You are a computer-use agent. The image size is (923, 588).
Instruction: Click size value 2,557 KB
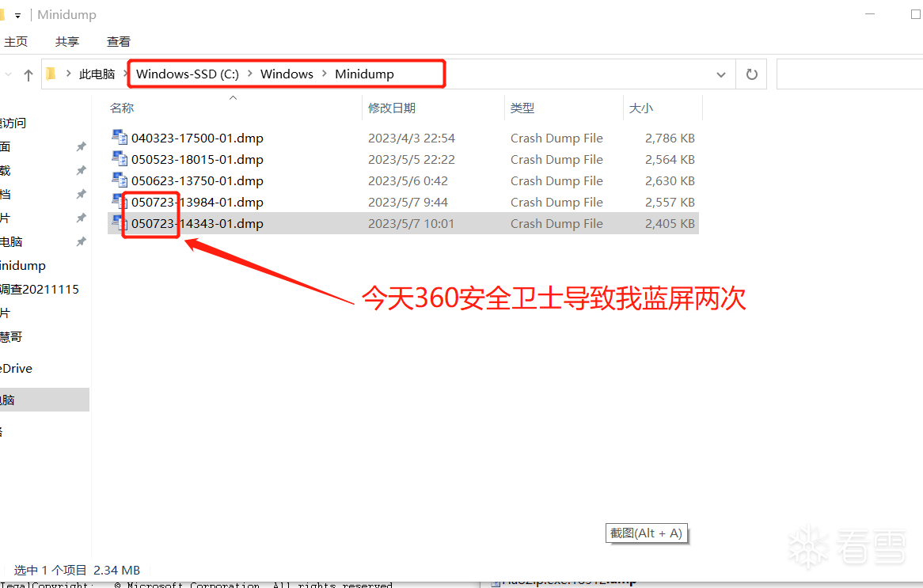670,203
